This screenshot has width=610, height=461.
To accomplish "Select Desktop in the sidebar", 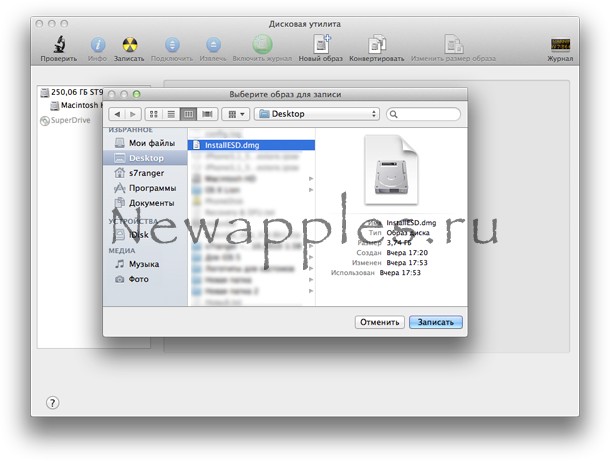I will pos(145,158).
